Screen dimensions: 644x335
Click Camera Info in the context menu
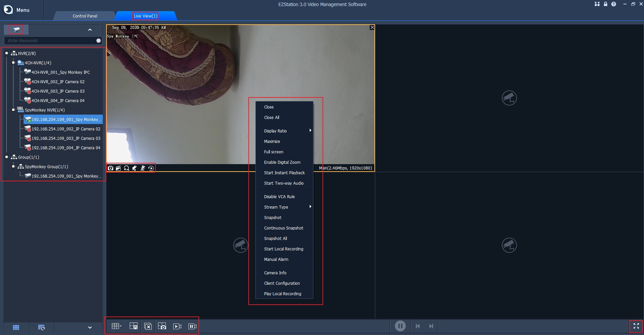click(x=275, y=273)
